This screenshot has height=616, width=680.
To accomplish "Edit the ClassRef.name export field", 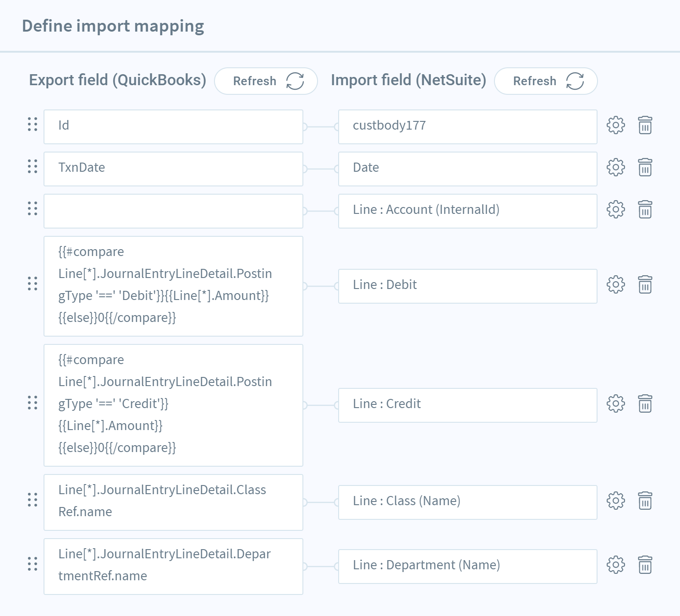I will [173, 502].
